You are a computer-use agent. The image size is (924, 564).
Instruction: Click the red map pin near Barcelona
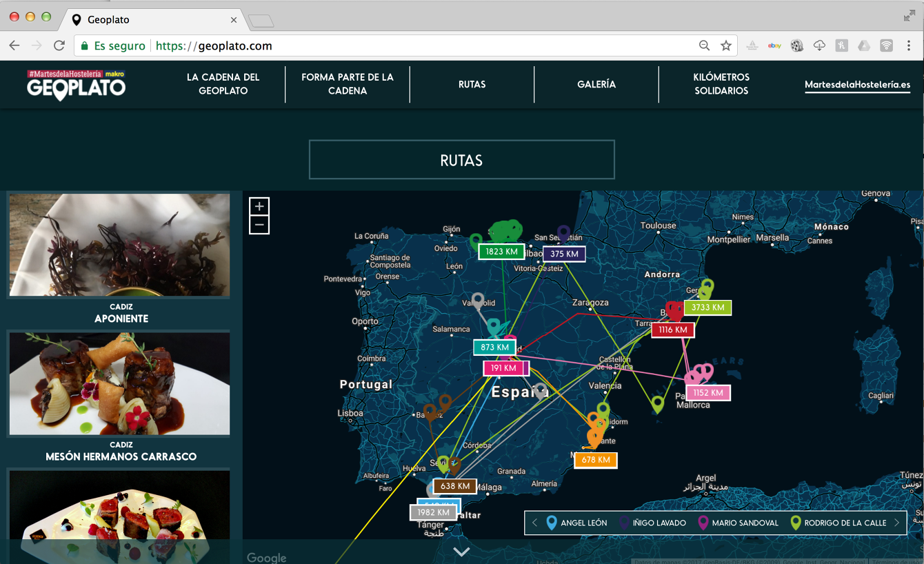click(674, 310)
